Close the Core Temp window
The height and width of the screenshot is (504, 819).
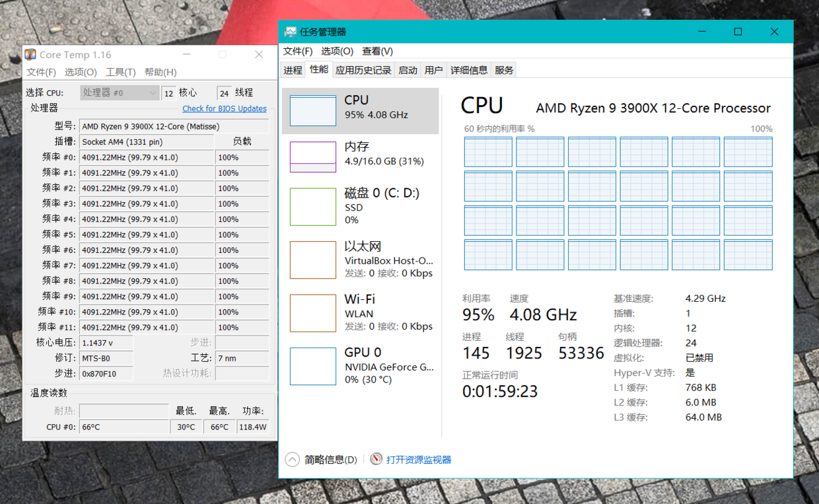click(259, 55)
